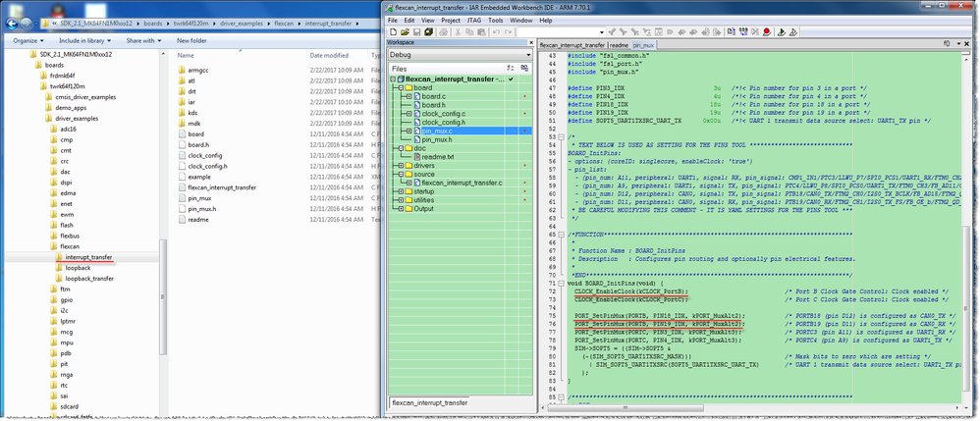Click the flexcan_interrupt_transfer tab at the workspace bottom

(x=428, y=403)
